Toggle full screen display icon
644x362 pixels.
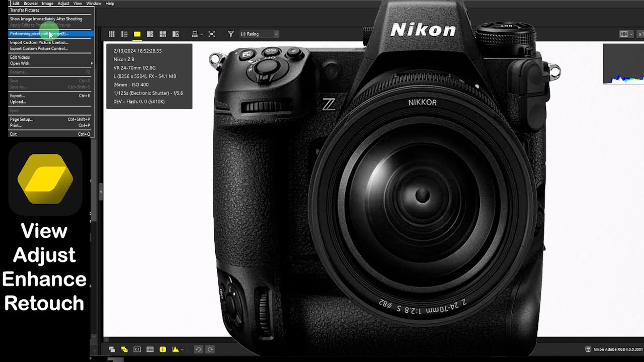[212, 34]
